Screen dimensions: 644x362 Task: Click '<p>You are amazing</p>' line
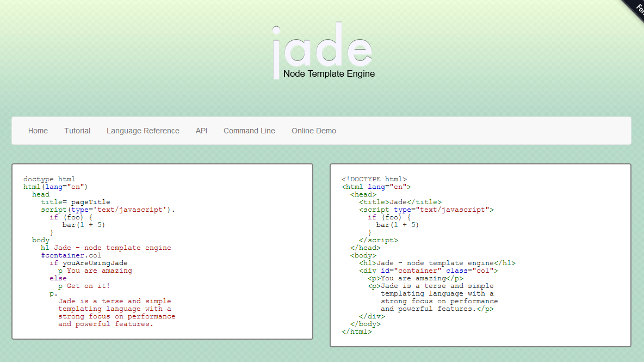click(x=415, y=278)
